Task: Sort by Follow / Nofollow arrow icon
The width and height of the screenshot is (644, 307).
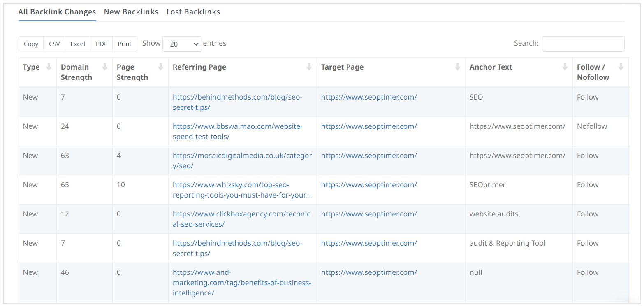Action: click(x=621, y=67)
